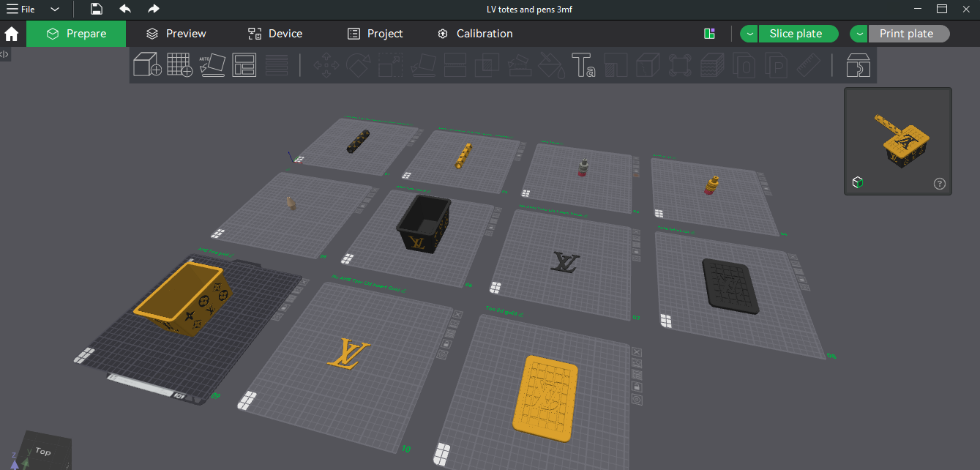Collapse the left sidebar panel

[x=4, y=54]
